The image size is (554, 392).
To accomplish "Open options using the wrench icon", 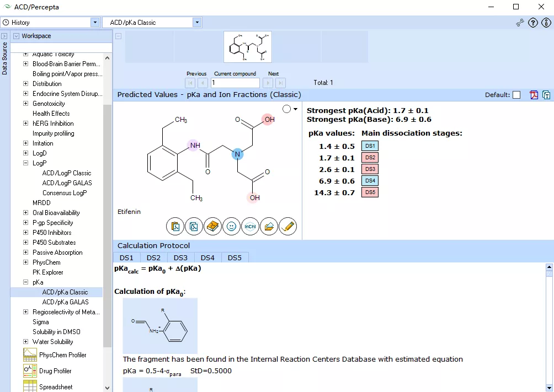I will point(519,22).
